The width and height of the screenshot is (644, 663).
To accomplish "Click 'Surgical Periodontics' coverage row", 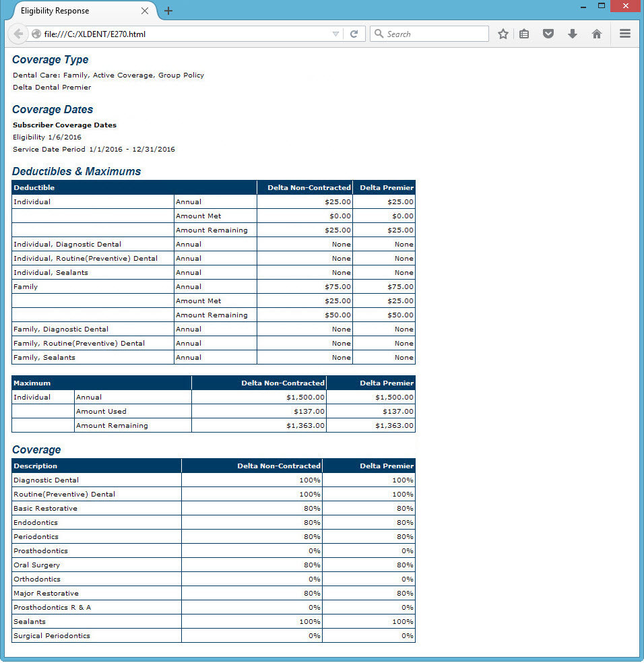I will click(214, 636).
